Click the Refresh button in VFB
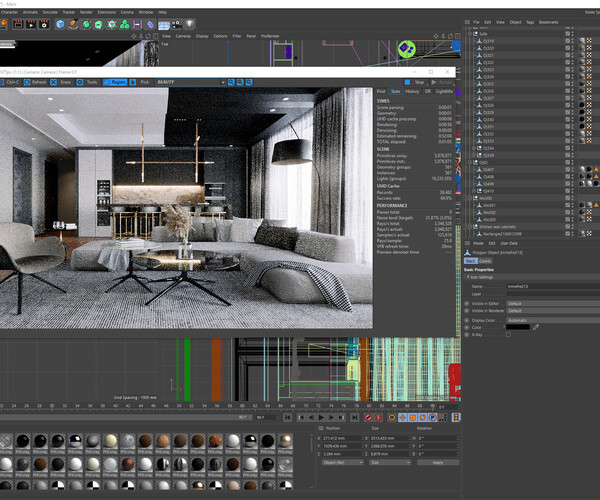600x500 pixels. (35, 82)
